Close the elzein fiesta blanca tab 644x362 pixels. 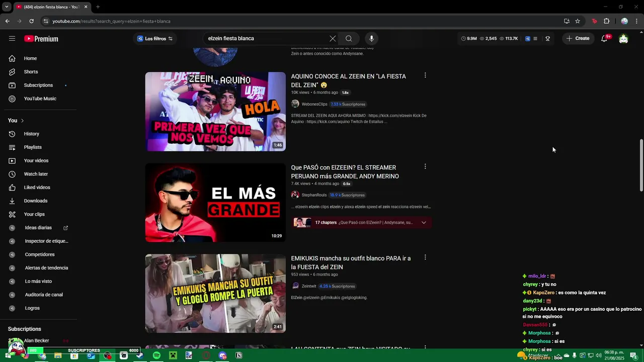[x=86, y=7]
